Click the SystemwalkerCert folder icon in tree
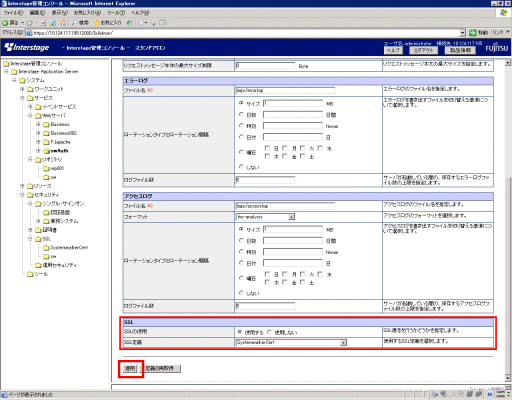This screenshot has width=512, height=400. point(46,248)
